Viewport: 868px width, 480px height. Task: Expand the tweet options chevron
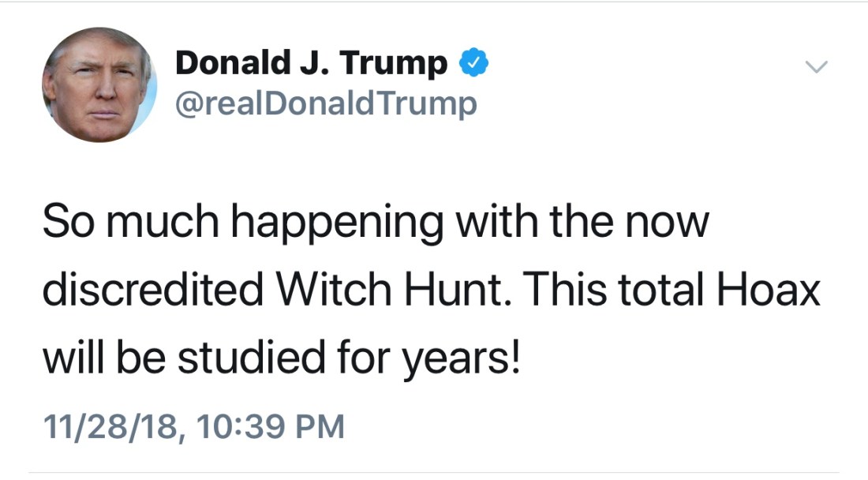817,68
